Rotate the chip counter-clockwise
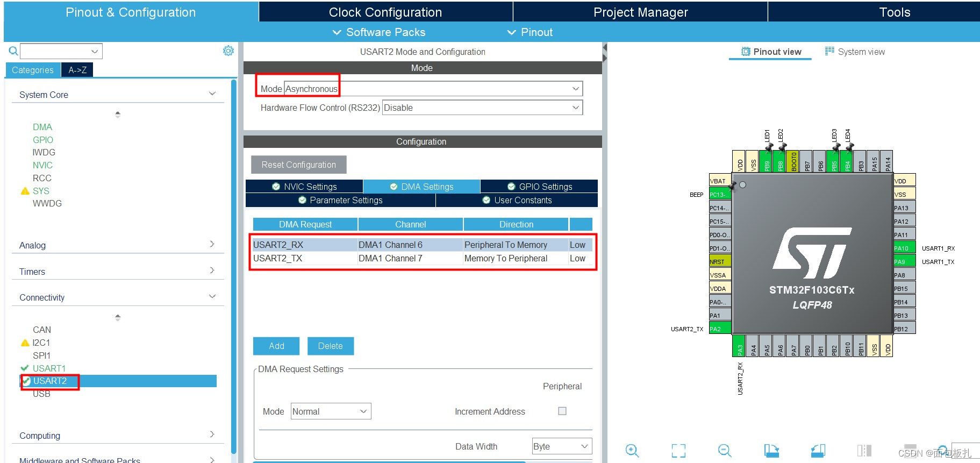The height and width of the screenshot is (463, 980). [x=818, y=450]
